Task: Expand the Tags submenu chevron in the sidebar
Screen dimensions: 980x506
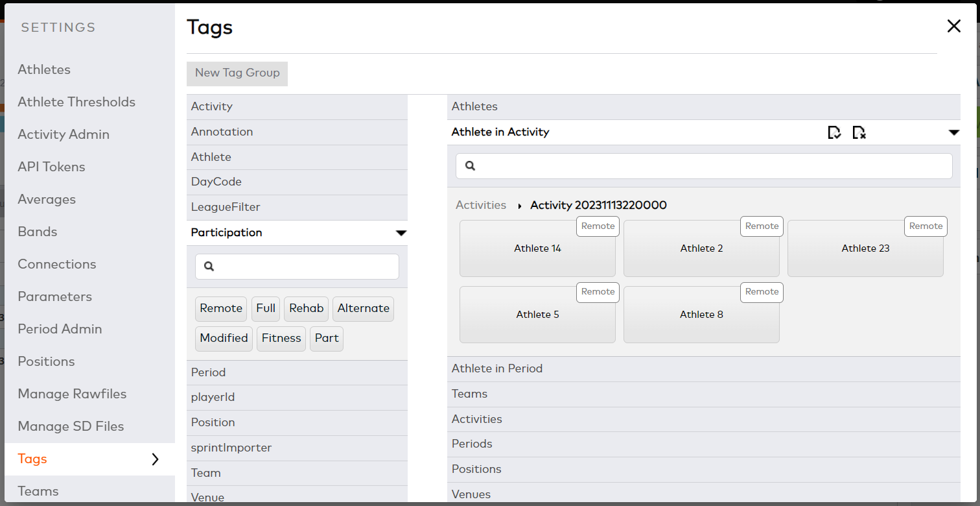Action: 155,459
